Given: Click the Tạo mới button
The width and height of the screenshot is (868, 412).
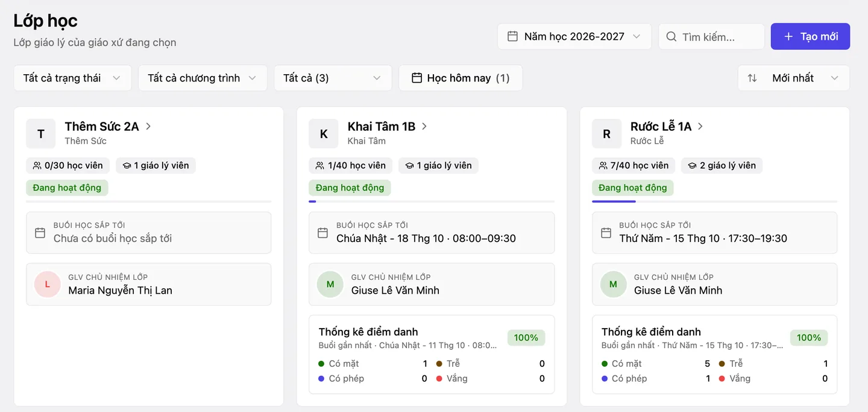Looking at the screenshot, I should [x=810, y=36].
